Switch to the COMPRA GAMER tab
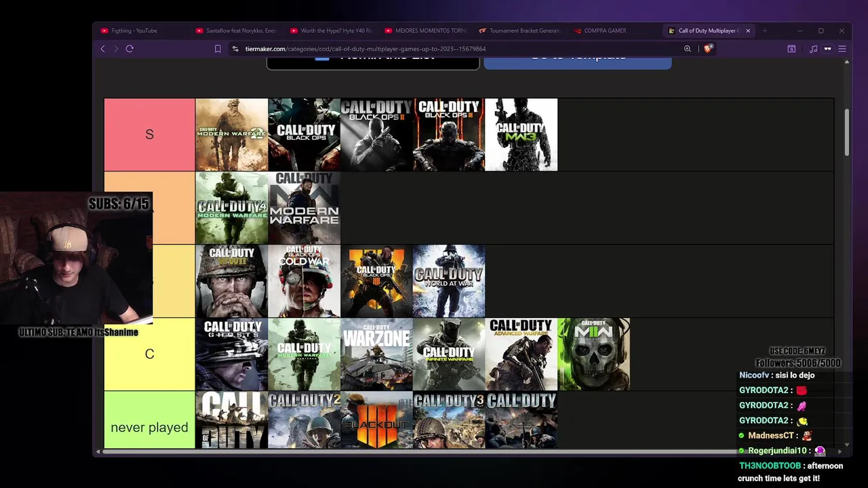This screenshot has height=488, width=868. coord(614,30)
